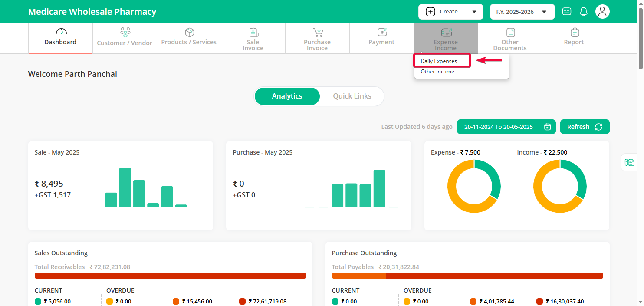The height and width of the screenshot is (306, 644).
Task: Open the date range picker
Action: [x=506, y=127]
